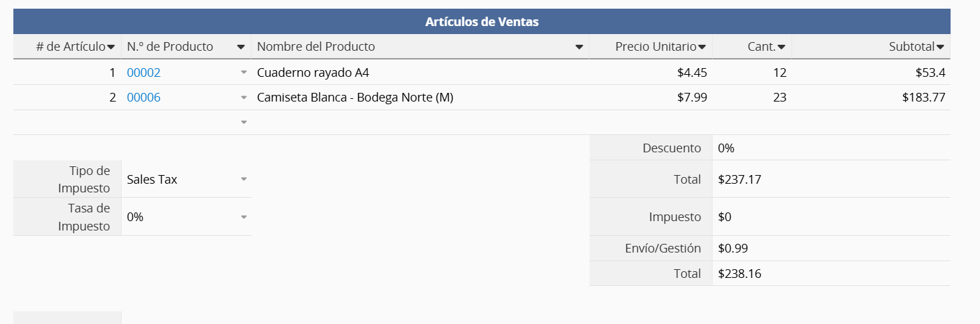Image resolution: width=980 pixels, height=324 pixels.
Task: Expand product dropdown for item 00002
Action: click(x=244, y=72)
